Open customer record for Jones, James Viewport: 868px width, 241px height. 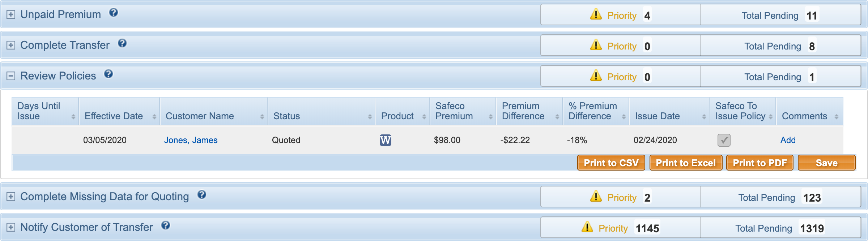[x=190, y=140]
